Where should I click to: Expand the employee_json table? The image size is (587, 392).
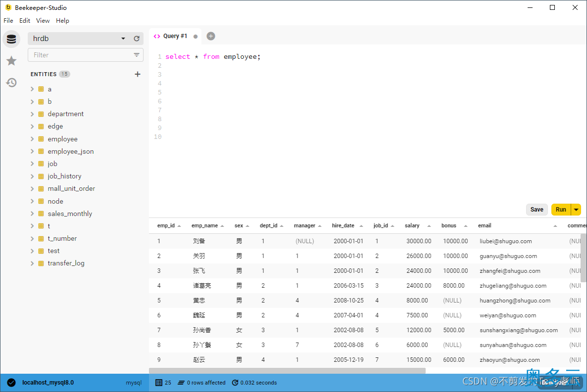tap(32, 151)
